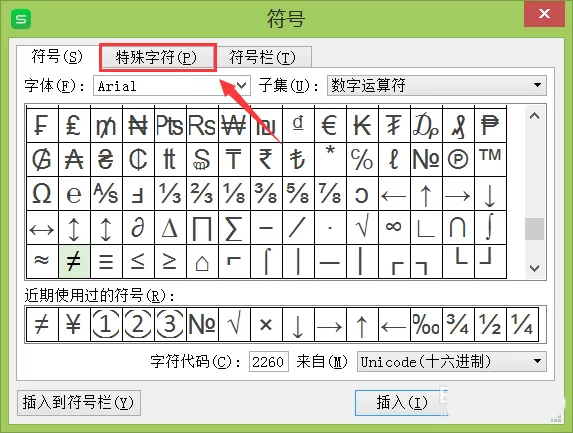This screenshot has height=433, width=573.
Task: Select the Indian Rupee sign cell
Action: [x=266, y=159]
